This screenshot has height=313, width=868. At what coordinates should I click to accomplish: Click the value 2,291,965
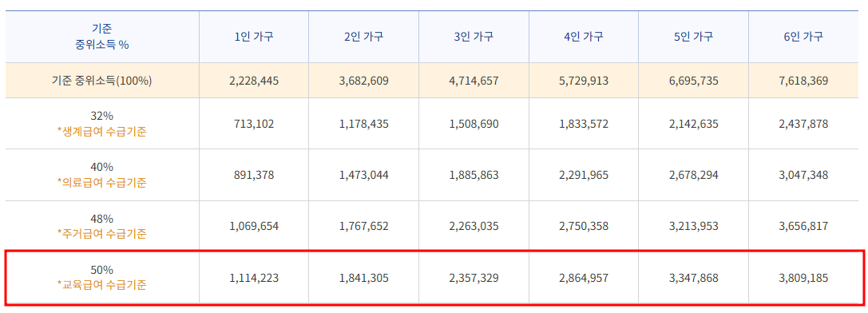coord(584,175)
